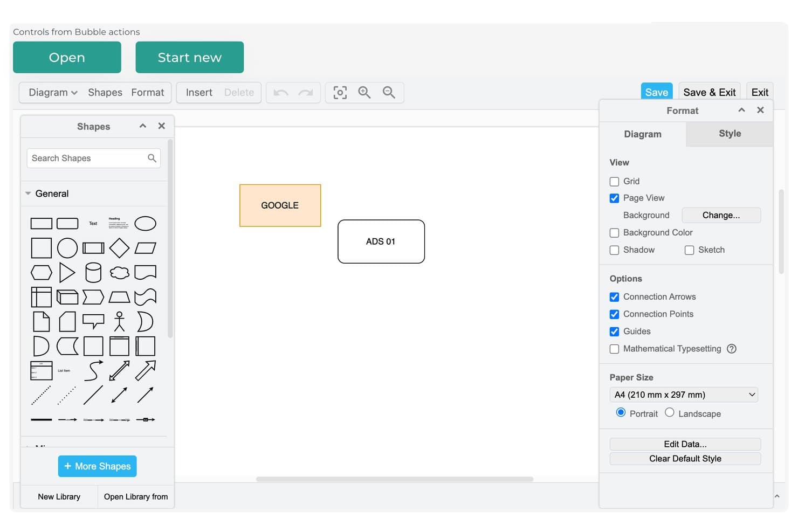This screenshot has height=532, width=798.
Task: Collapse the Shapes panel with the caret
Action: coord(143,126)
